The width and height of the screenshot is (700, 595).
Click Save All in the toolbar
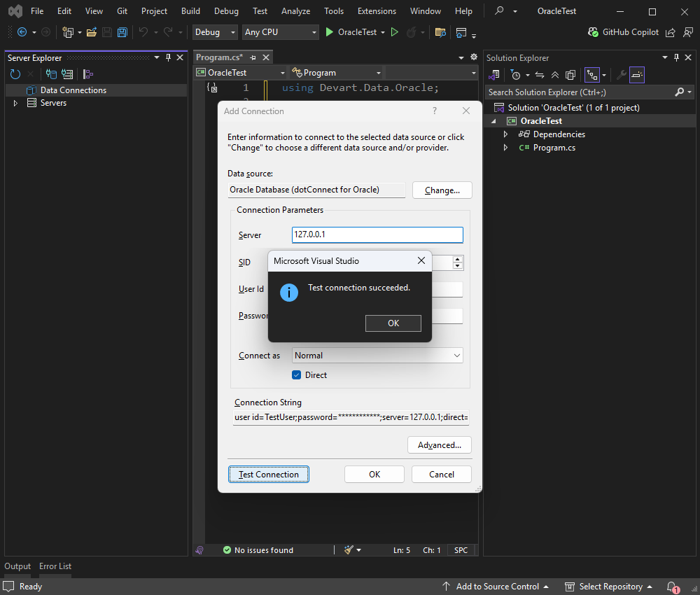(122, 32)
